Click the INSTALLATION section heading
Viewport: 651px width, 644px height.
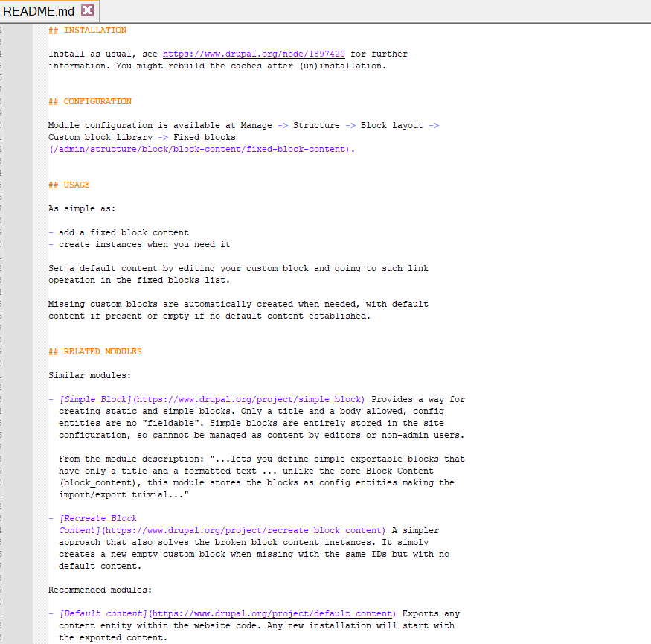(x=87, y=30)
